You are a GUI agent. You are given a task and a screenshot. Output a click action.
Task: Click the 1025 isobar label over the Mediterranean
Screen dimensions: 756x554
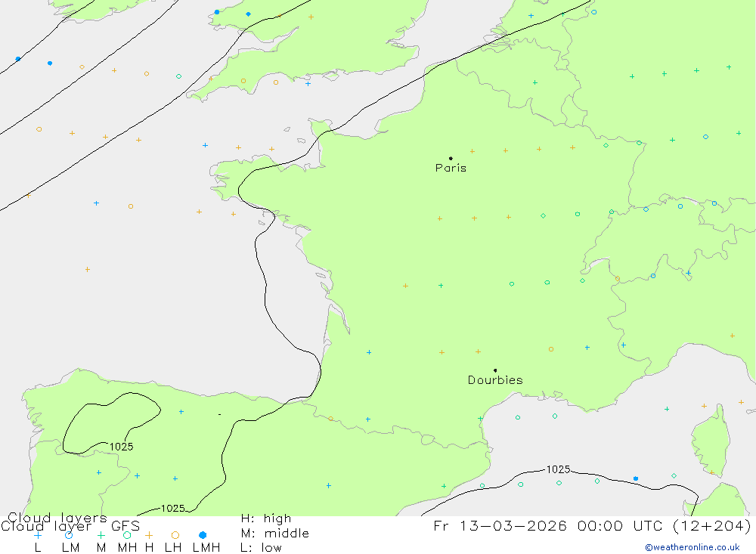tap(558, 469)
